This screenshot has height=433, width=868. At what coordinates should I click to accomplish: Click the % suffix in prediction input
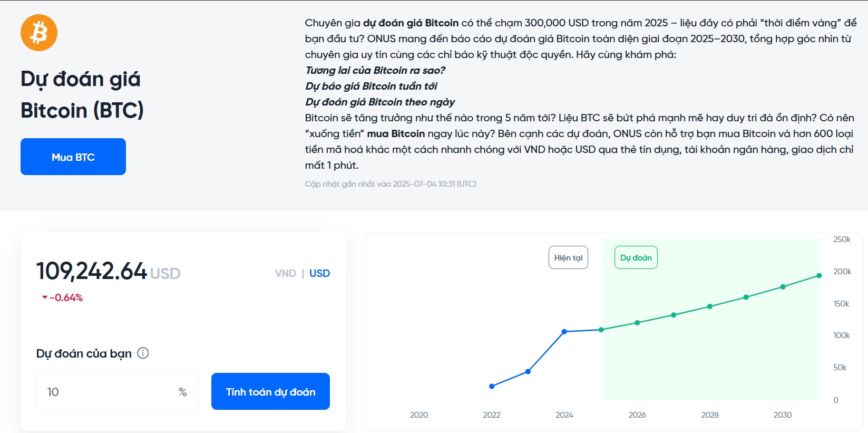pyautogui.click(x=183, y=392)
